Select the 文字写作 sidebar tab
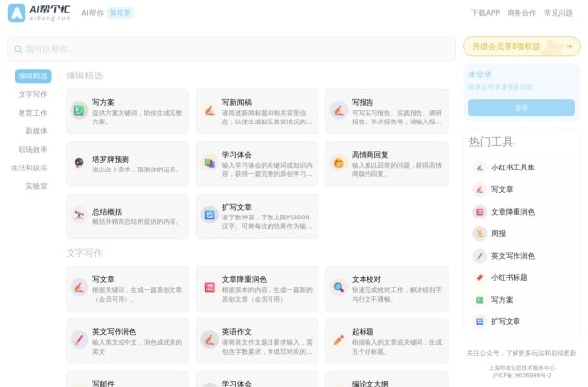This screenshot has height=387, width=588. pyautogui.click(x=33, y=94)
